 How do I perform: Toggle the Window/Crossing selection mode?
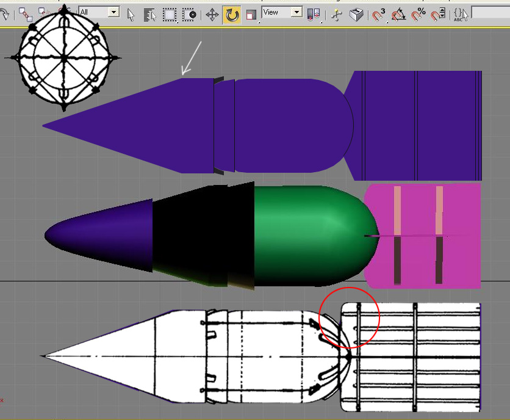pos(189,15)
